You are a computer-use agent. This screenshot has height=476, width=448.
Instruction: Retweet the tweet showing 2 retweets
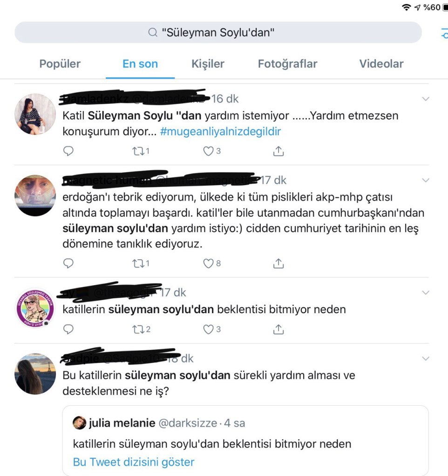click(x=141, y=329)
